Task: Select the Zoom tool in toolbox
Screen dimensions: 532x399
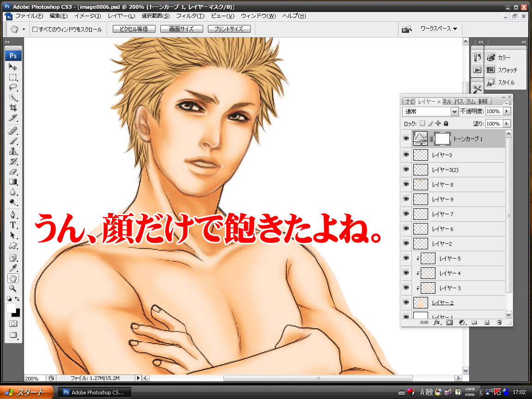Action: 13,288
